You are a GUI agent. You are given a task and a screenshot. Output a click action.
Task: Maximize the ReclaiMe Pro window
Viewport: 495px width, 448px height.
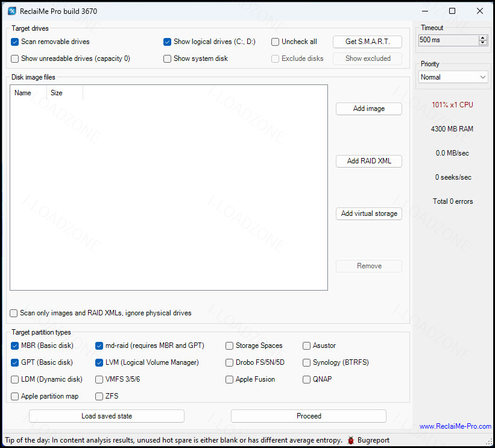[x=452, y=11]
